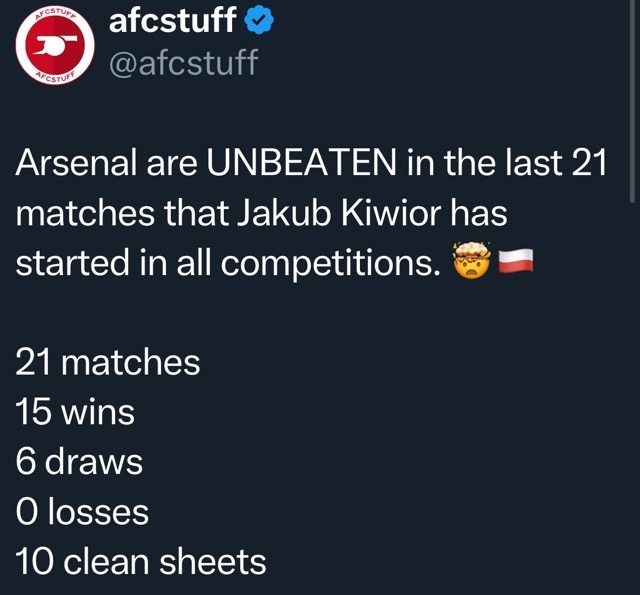
Task: Click the text 'last 21' in the first line
Action: click(x=555, y=164)
